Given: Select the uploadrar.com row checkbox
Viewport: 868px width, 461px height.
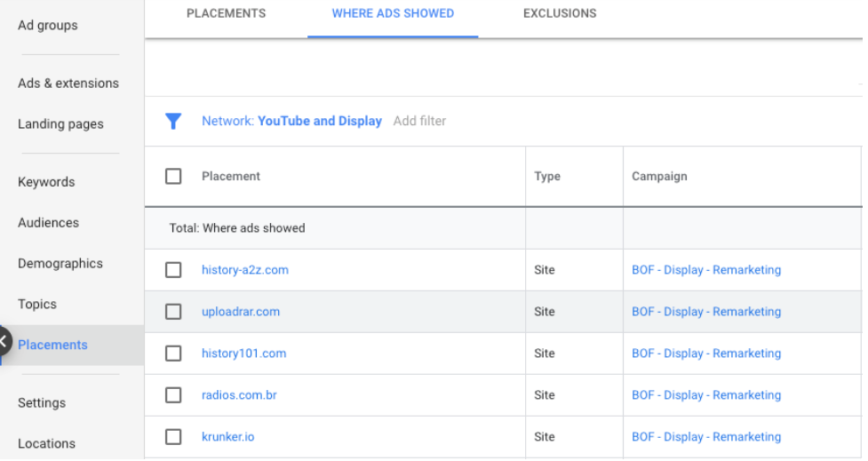Looking at the screenshot, I should pyautogui.click(x=173, y=312).
